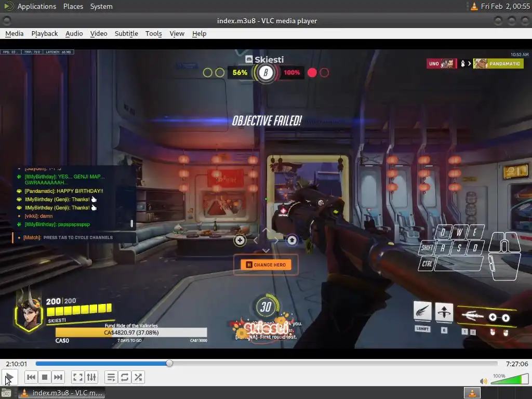Open the Help menu
532x399 pixels.
199,34
